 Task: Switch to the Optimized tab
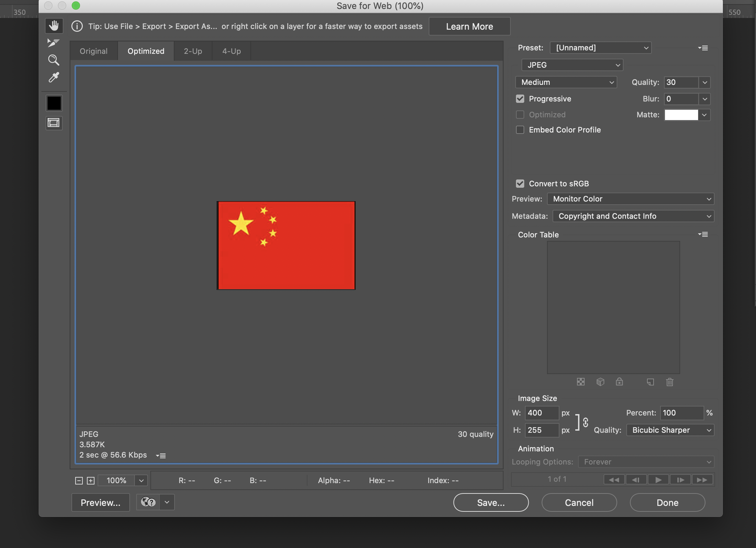pyautogui.click(x=146, y=51)
